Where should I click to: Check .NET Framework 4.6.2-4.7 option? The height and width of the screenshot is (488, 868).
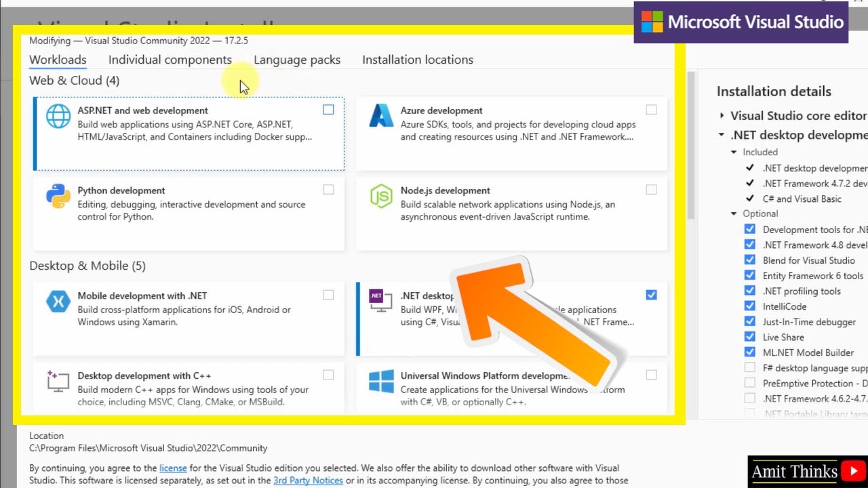click(x=749, y=398)
